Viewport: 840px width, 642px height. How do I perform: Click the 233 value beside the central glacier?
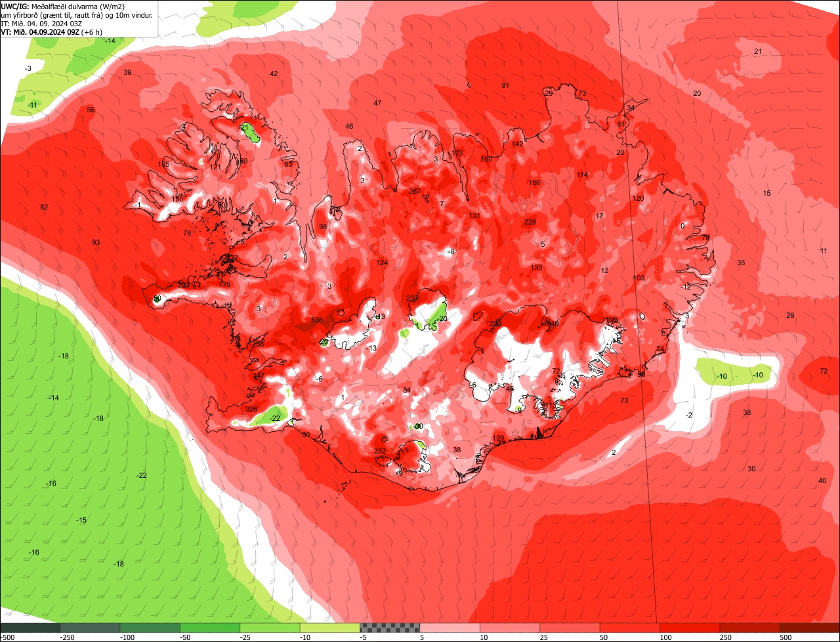pos(412,298)
